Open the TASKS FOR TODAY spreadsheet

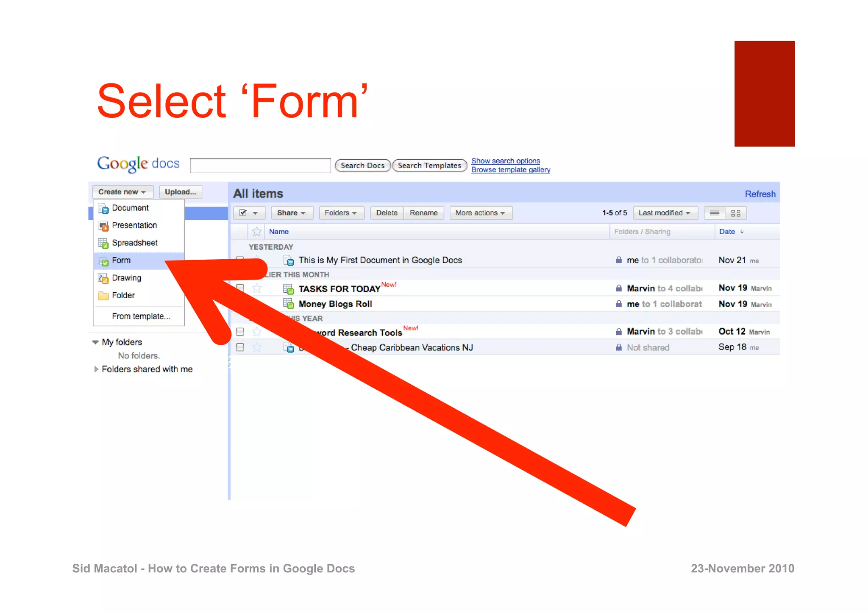click(339, 289)
